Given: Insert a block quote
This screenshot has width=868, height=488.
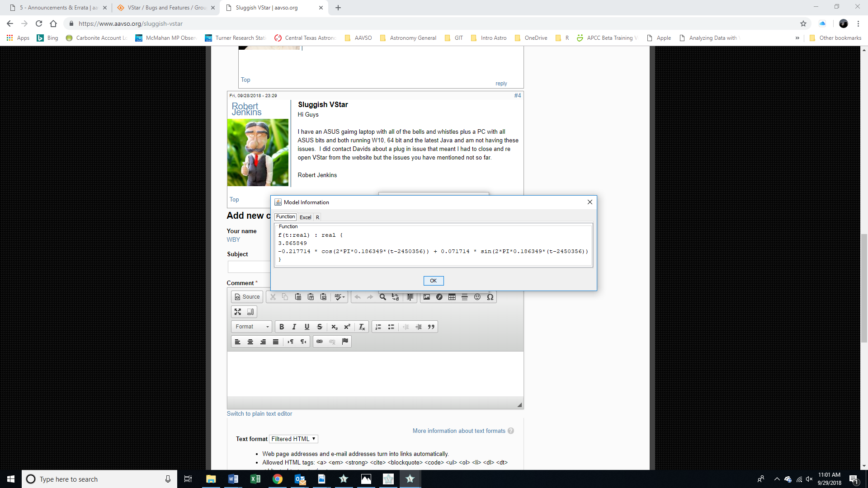Looking at the screenshot, I should click(431, 327).
